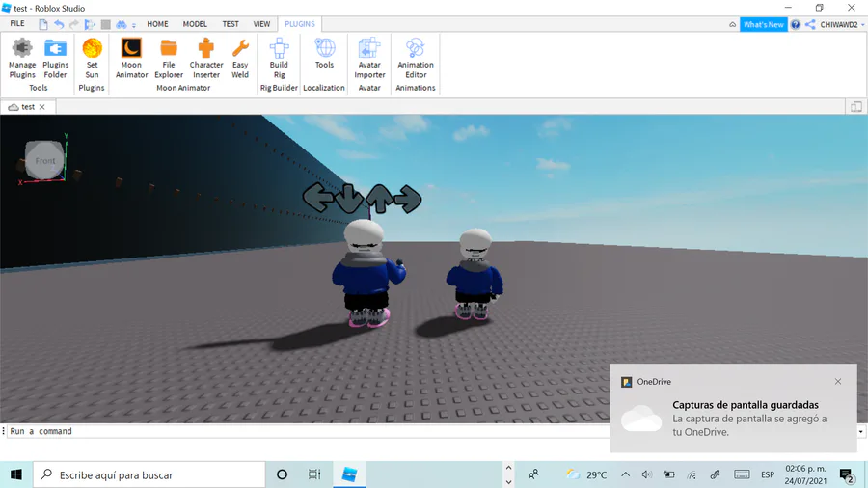Switch to the MODEL tab
Viewport: 868px width, 488px height.
coord(195,24)
